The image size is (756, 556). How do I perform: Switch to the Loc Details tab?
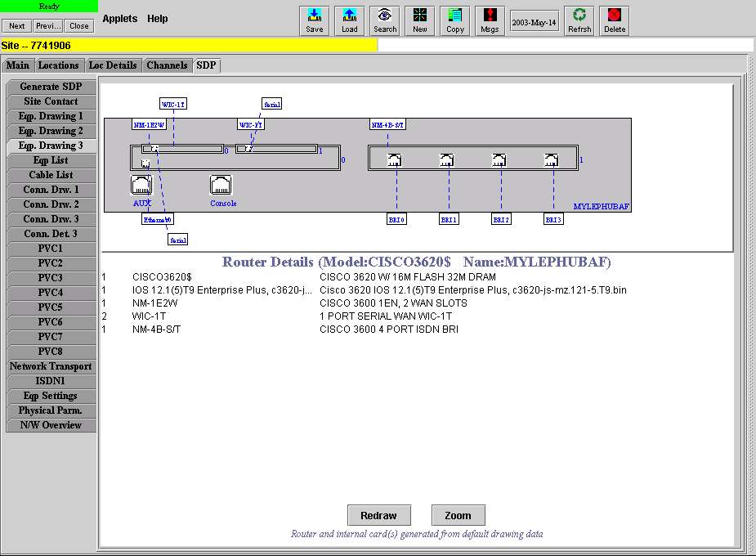tap(113, 65)
